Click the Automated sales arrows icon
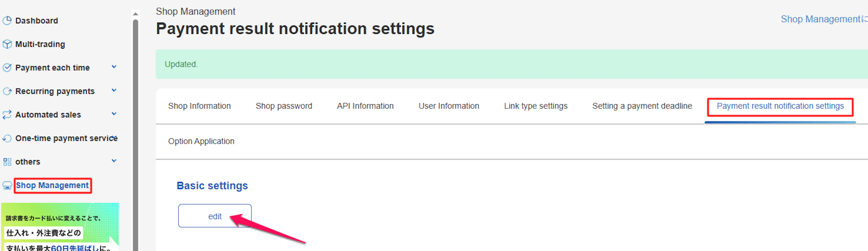868x251 pixels. click(7, 115)
